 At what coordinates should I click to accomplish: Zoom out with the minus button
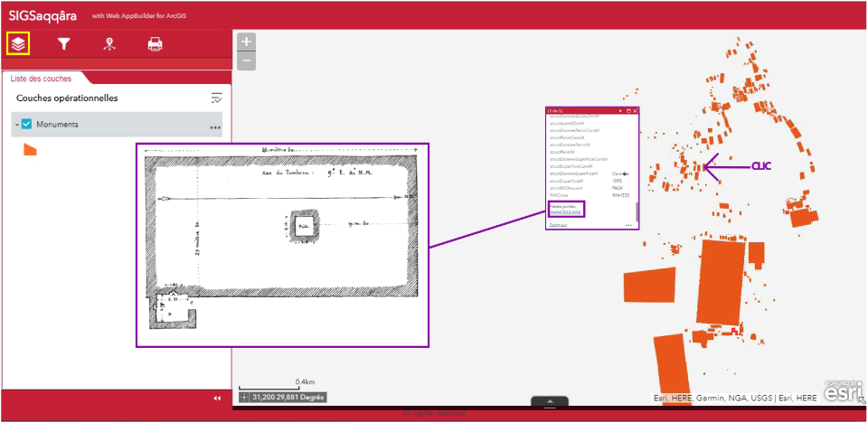click(246, 61)
